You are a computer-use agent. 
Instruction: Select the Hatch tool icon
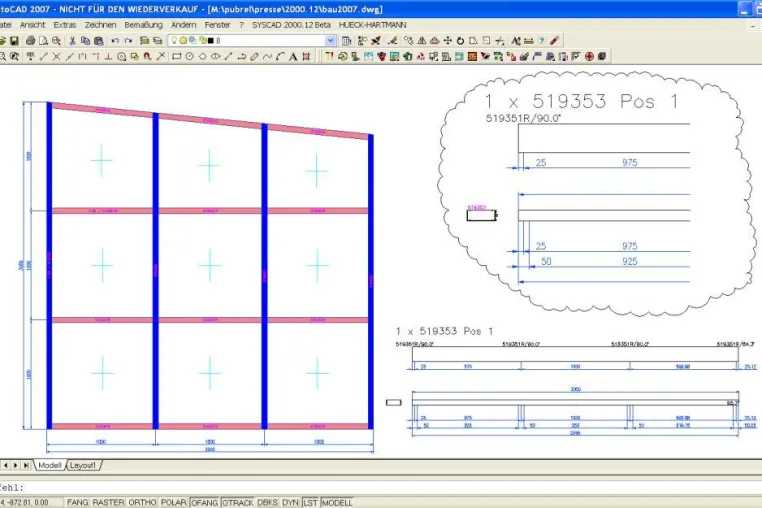pyautogui.click(x=306, y=56)
